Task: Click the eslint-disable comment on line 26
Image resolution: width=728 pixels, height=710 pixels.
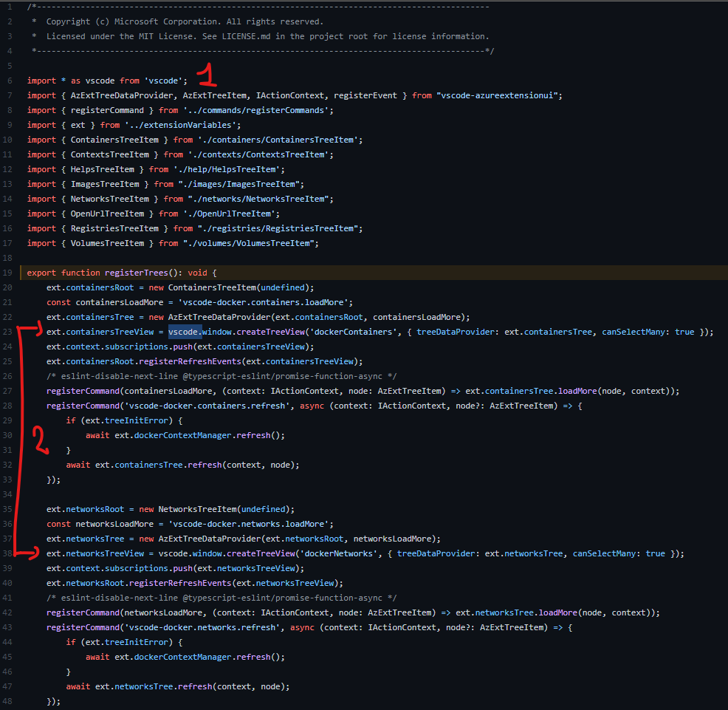Action: (222, 376)
